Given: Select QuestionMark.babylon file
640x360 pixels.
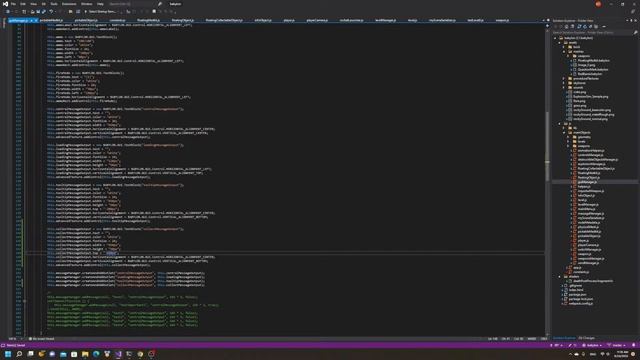Looking at the screenshot, I should coord(593,69).
